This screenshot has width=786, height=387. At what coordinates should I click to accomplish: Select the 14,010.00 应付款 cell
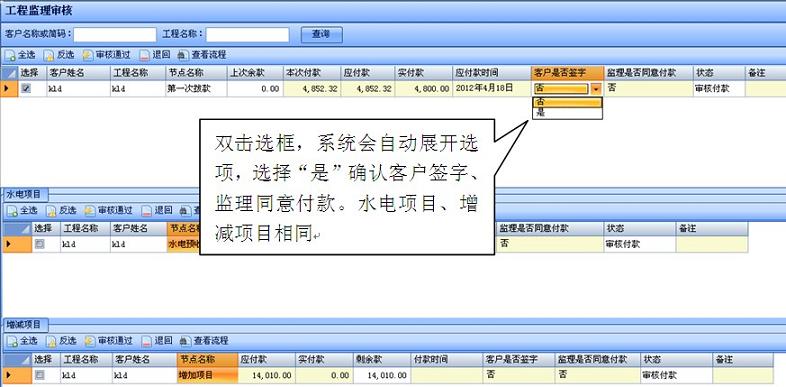(x=267, y=375)
